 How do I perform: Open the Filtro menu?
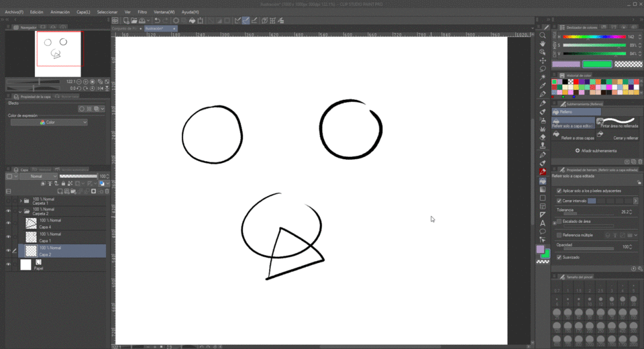tap(142, 12)
